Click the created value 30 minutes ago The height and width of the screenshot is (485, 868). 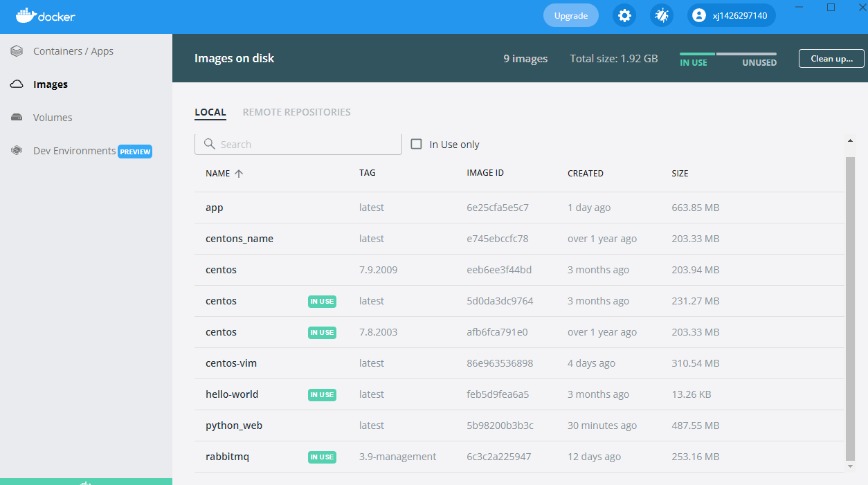[602, 425]
